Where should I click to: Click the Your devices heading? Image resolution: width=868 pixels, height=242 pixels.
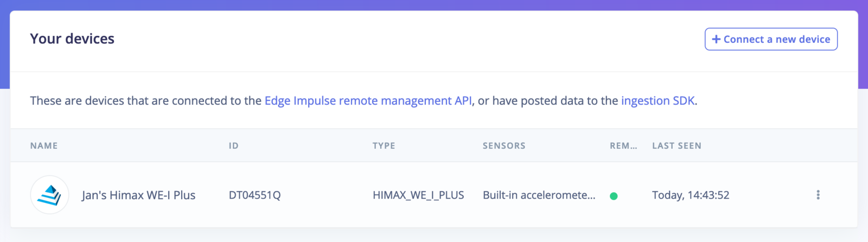72,39
